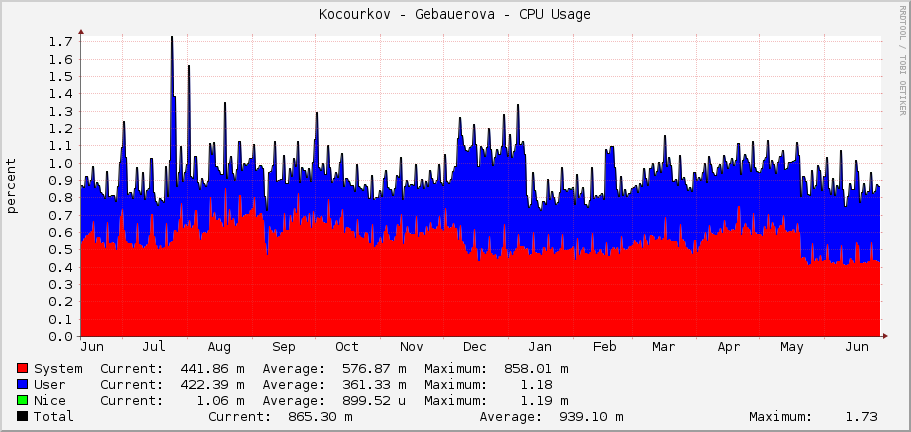The width and height of the screenshot is (911, 432).
Task: Click Nice average value '899.52 u'
Action: click(x=374, y=401)
